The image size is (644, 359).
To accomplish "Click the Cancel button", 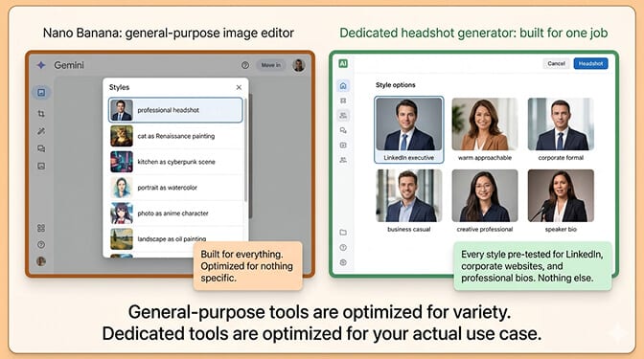I will tap(556, 63).
